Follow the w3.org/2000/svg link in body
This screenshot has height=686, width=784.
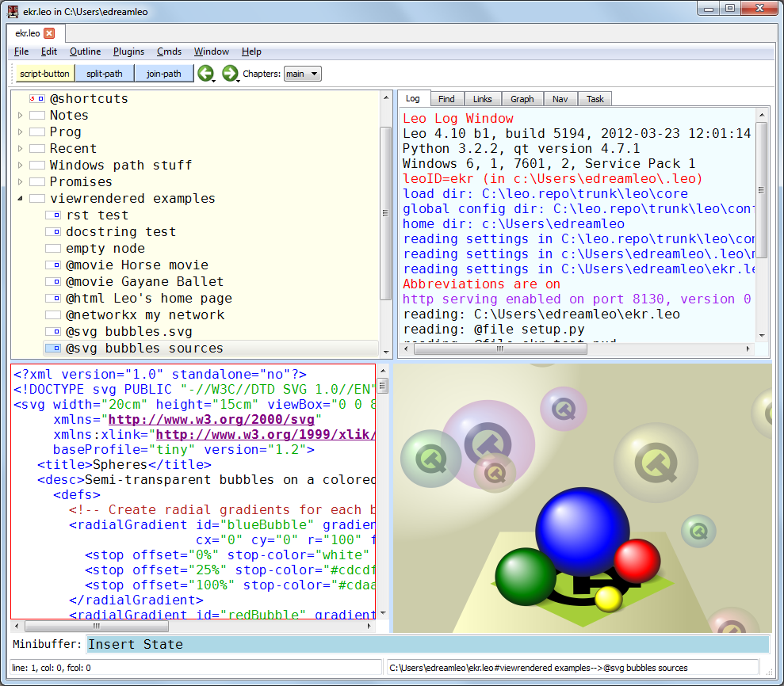(212, 419)
